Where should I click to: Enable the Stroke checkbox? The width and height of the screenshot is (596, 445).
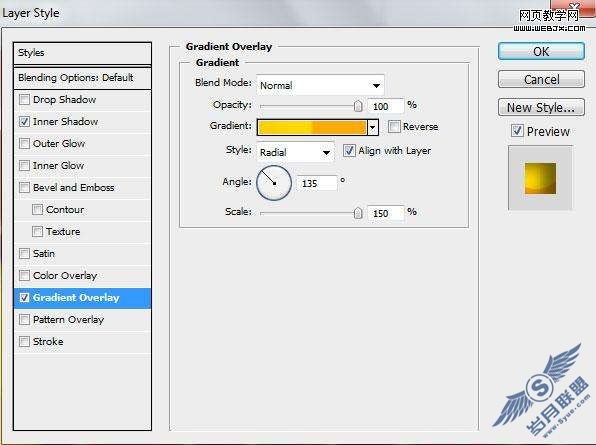click(x=24, y=342)
